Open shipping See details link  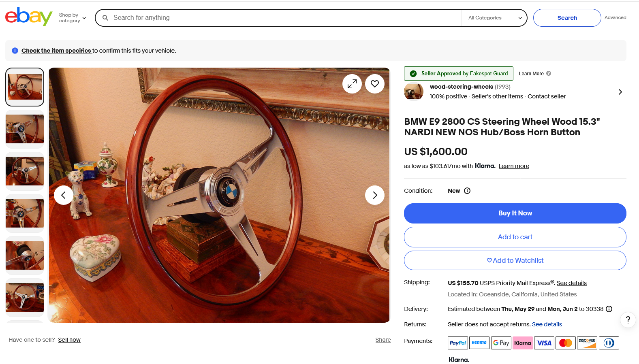click(571, 283)
